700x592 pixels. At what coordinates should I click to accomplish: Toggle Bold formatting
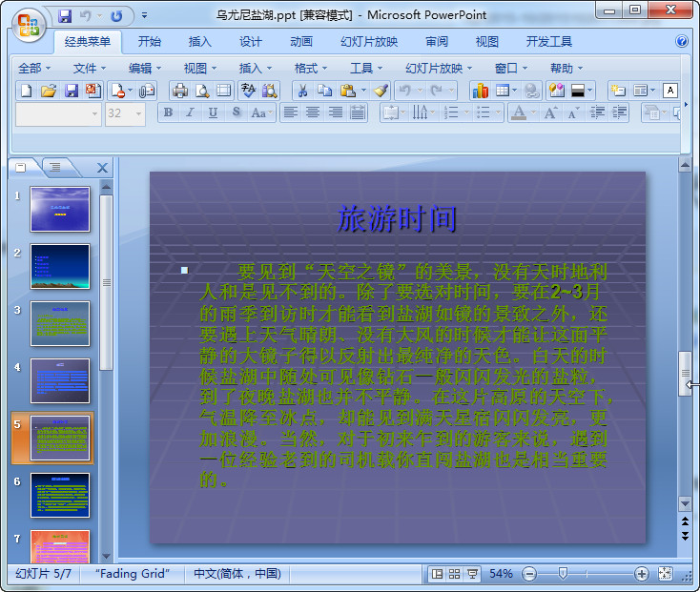pos(168,112)
